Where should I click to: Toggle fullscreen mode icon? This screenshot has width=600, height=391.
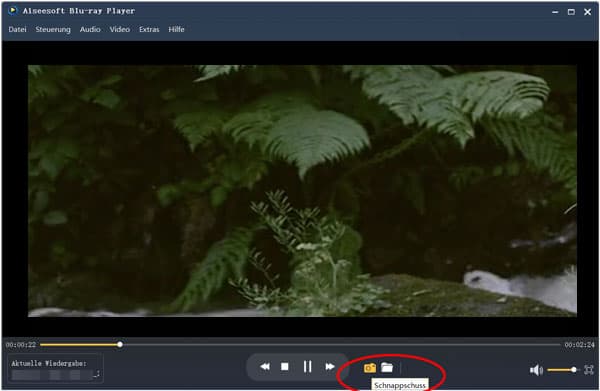pyautogui.click(x=589, y=370)
